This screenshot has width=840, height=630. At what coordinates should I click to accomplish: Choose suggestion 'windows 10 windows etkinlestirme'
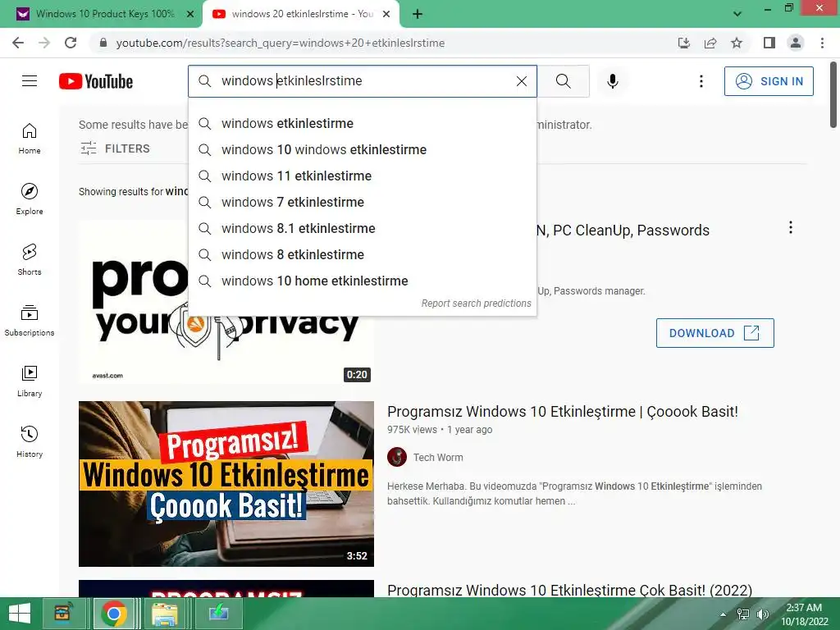coord(362,150)
